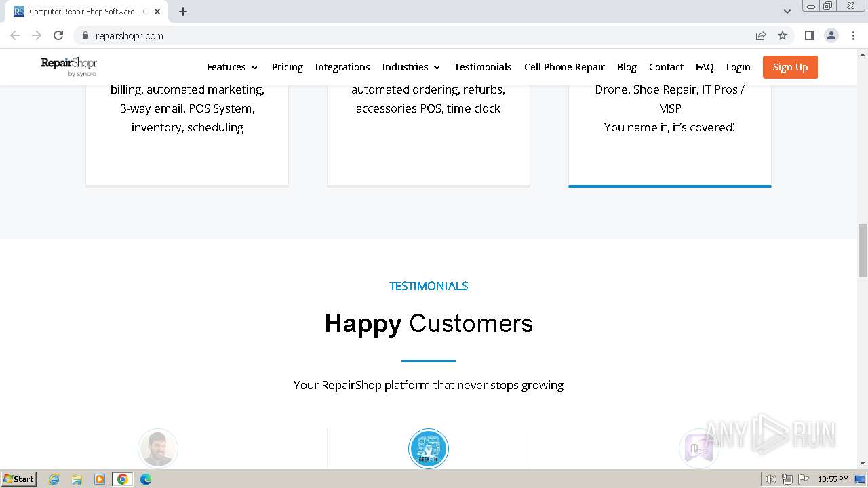Share this page icon
Screen dimensions: 868x488
click(x=761, y=35)
